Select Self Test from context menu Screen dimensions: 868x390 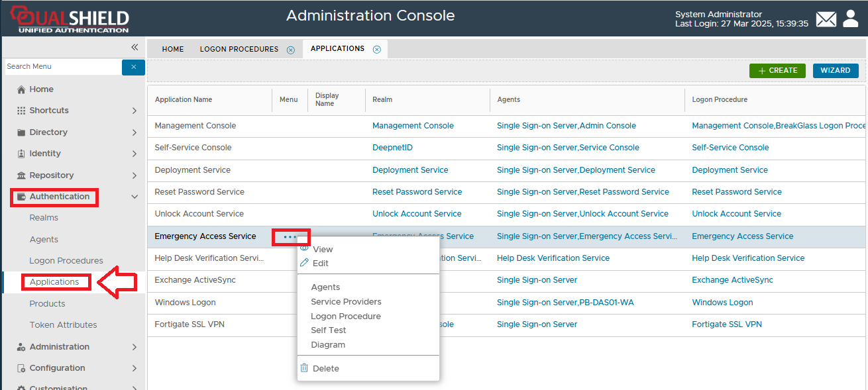tap(329, 330)
